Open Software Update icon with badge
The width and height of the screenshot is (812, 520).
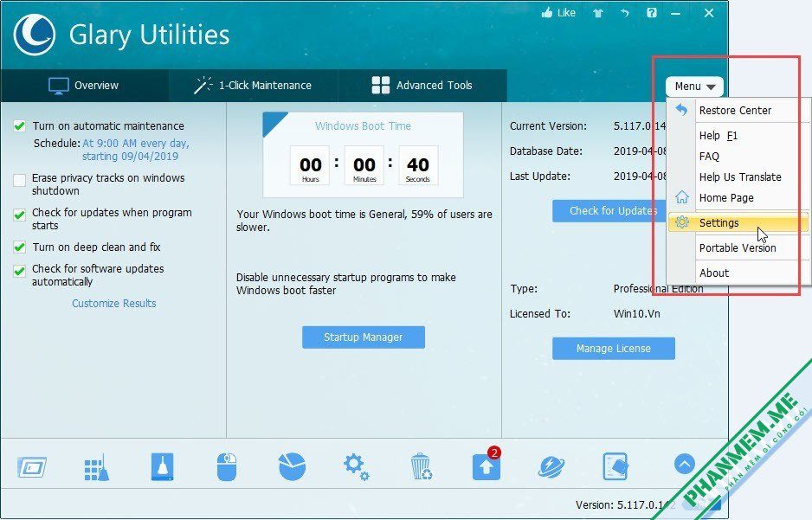[487, 465]
